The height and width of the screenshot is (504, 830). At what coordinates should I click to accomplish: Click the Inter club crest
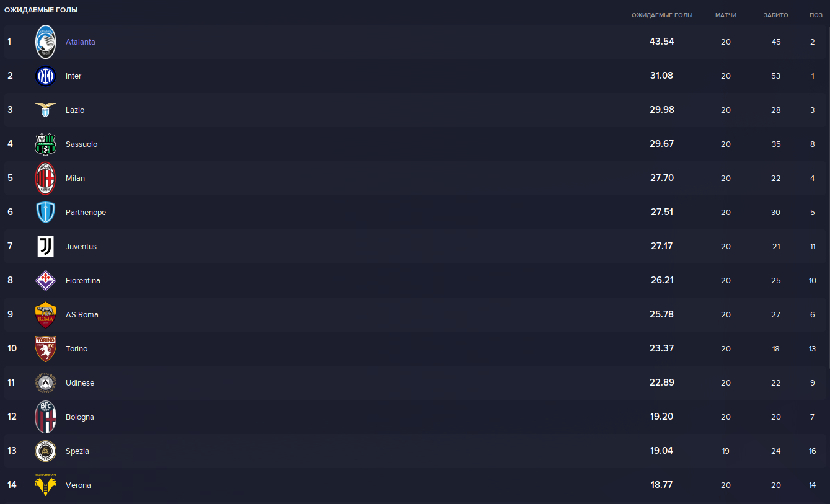[x=45, y=76]
